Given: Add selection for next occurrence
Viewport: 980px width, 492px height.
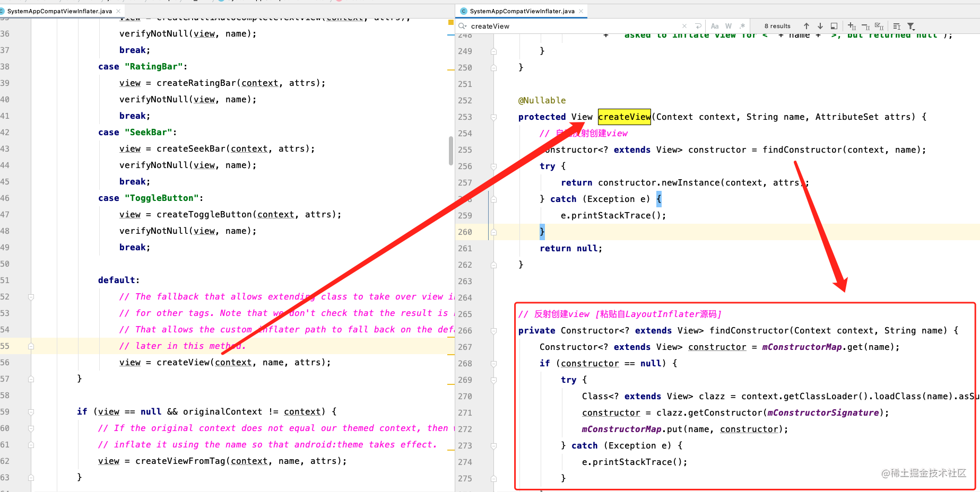Looking at the screenshot, I should (x=852, y=26).
